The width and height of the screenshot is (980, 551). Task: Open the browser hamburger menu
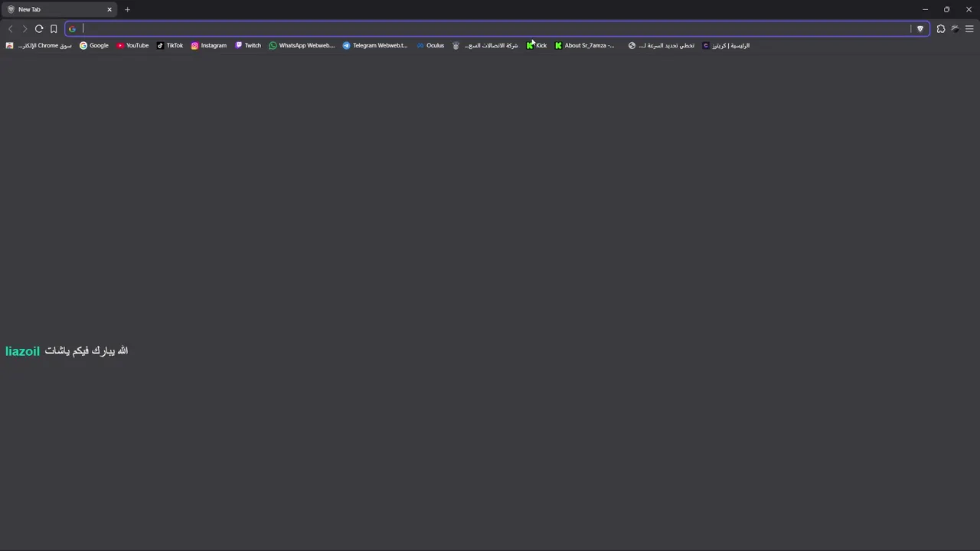point(969,29)
